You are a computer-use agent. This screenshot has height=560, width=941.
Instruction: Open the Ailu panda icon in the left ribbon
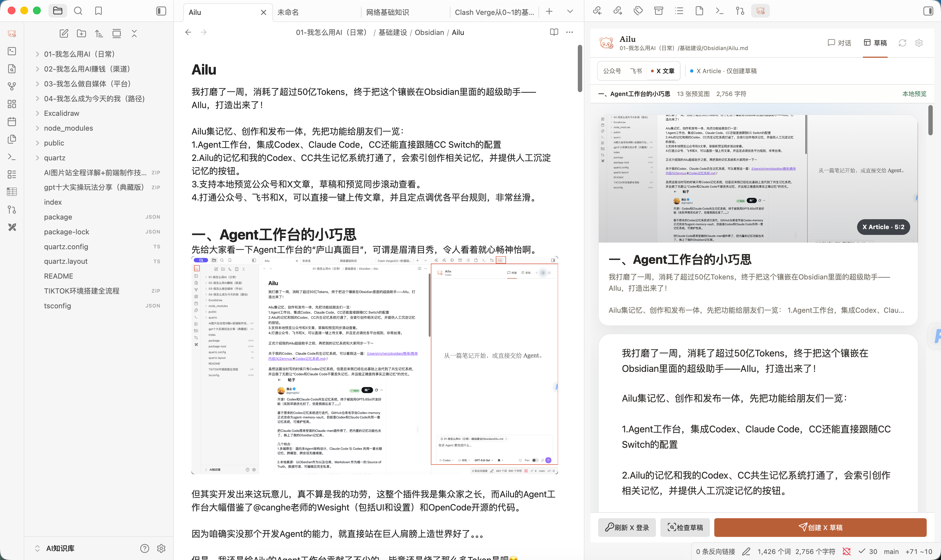click(12, 34)
